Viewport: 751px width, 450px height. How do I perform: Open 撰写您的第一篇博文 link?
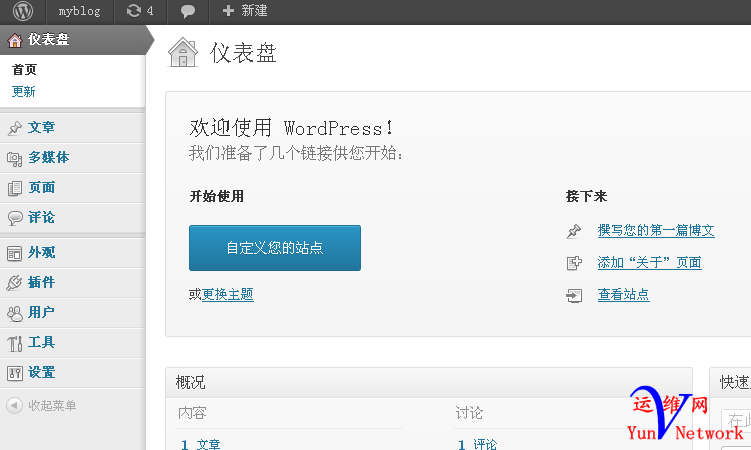click(x=656, y=230)
